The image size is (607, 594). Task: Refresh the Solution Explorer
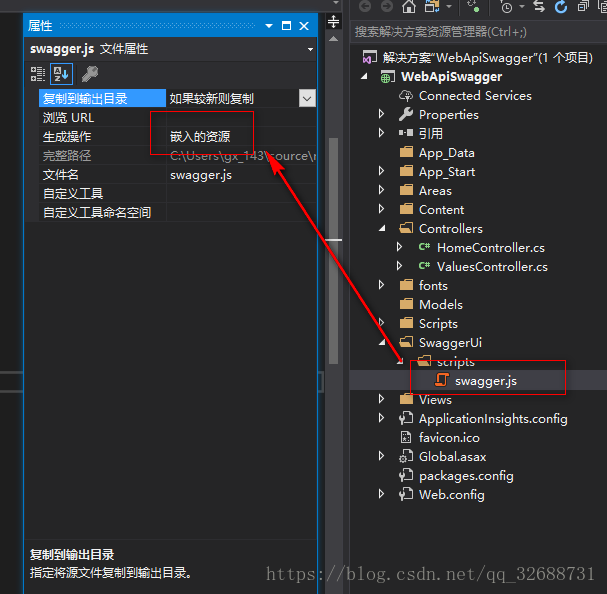[x=561, y=7]
